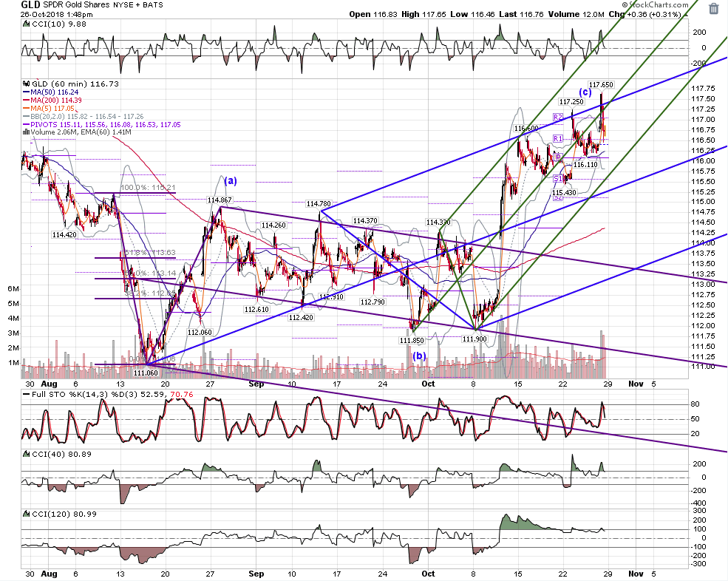Click the trash can delete icon

[x=714, y=9]
